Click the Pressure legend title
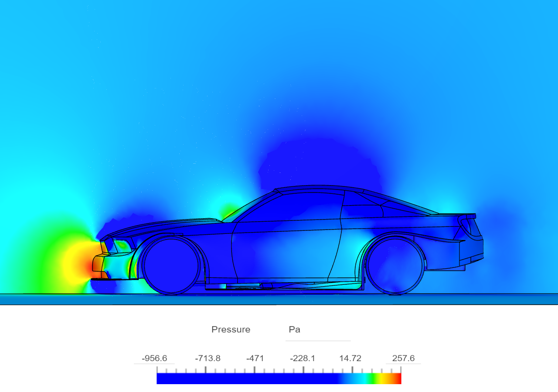558x392 pixels. tap(231, 330)
